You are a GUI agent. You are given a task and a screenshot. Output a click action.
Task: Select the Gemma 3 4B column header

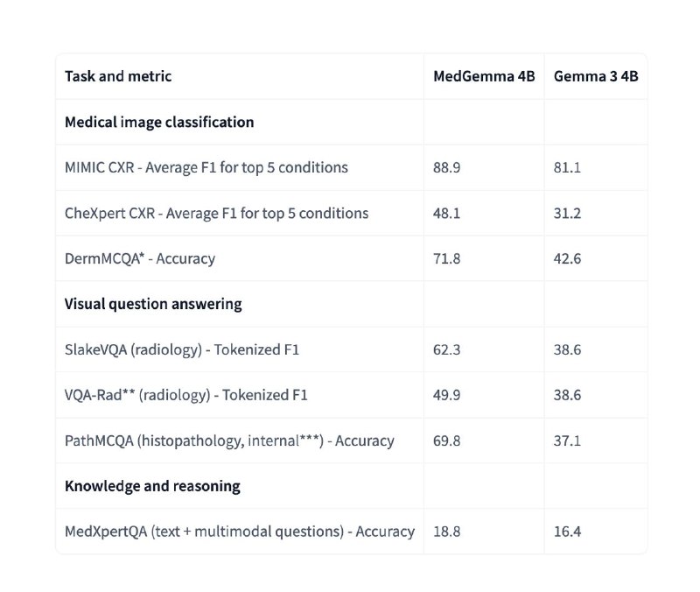coord(596,76)
